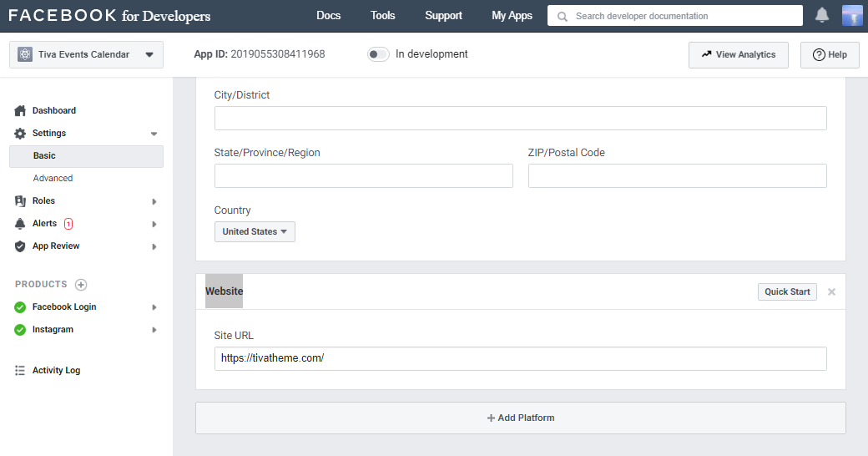868x456 pixels.
Task: Click the App Review shield icon
Action: [20, 246]
